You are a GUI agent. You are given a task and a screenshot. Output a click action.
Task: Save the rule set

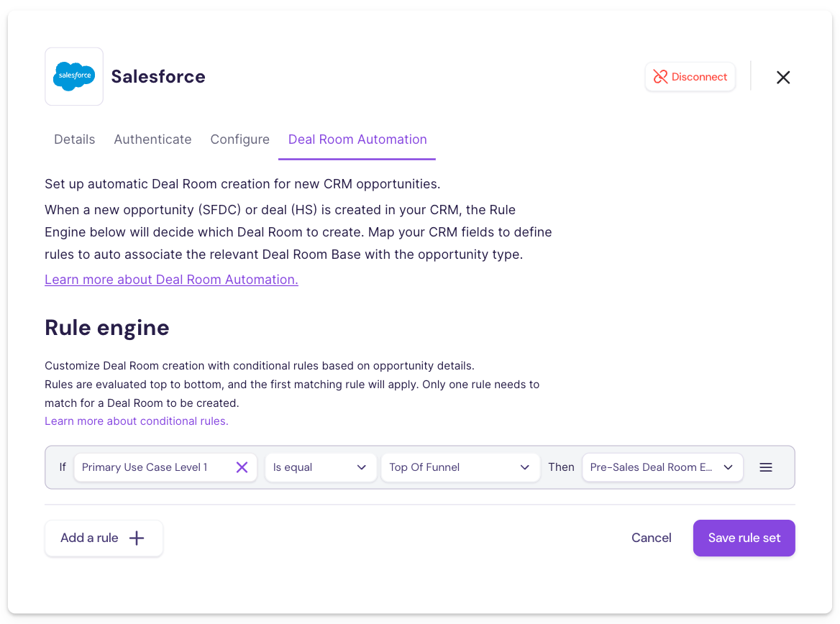click(x=744, y=538)
